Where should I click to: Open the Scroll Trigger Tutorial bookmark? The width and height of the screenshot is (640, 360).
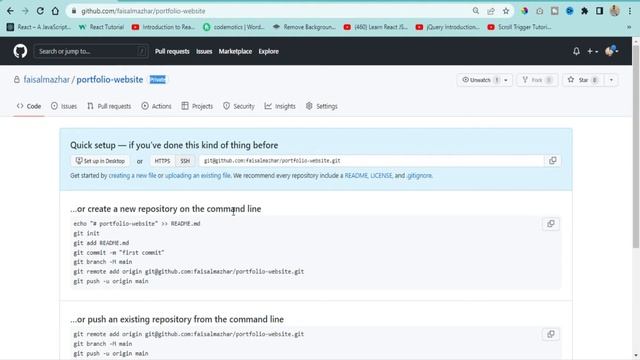520,27
